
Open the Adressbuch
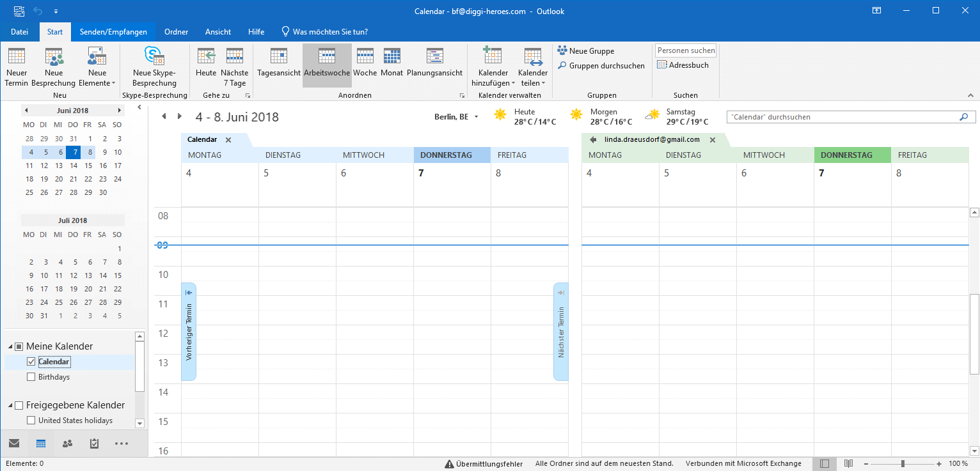pyautogui.click(x=683, y=65)
